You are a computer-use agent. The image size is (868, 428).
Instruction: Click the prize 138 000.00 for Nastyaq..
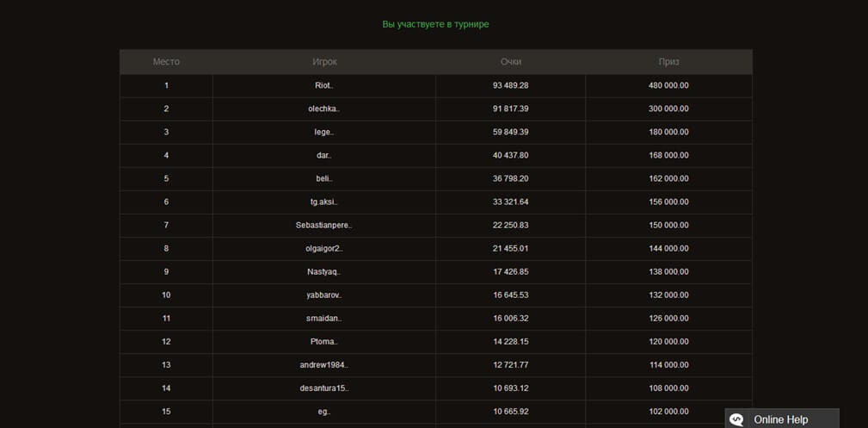click(668, 271)
